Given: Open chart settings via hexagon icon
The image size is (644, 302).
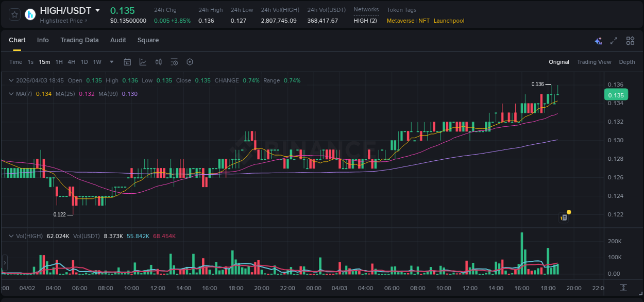Looking at the screenshot, I should (x=190, y=62).
